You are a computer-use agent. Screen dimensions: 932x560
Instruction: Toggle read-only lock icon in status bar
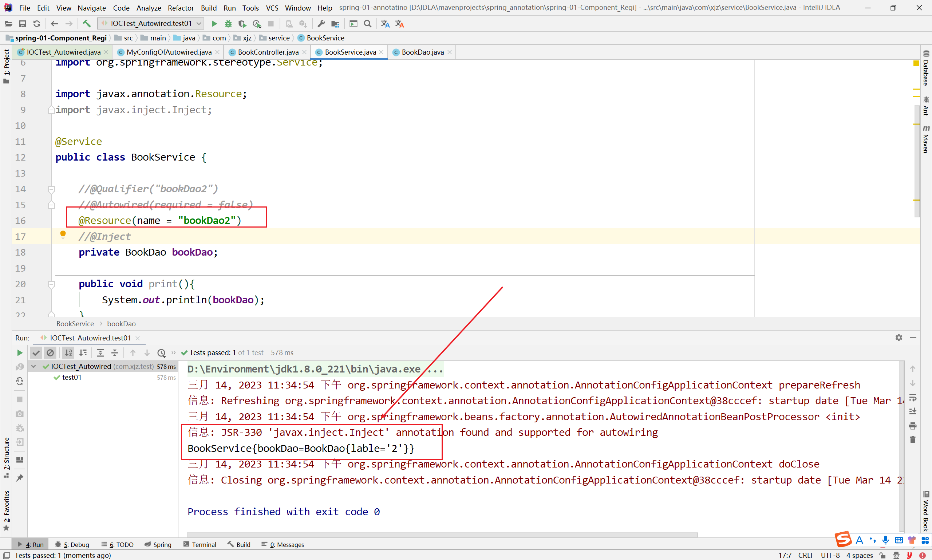click(882, 556)
